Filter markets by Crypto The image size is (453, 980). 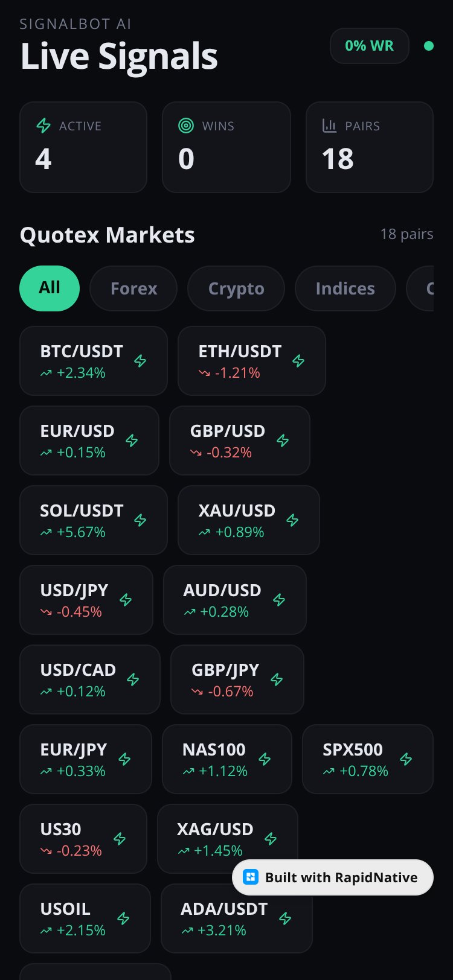coord(236,288)
